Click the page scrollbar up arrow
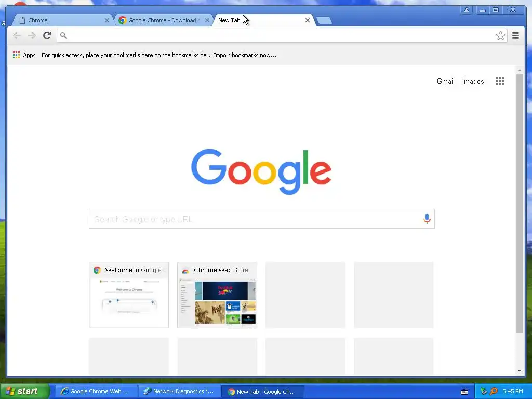 (520, 70)
